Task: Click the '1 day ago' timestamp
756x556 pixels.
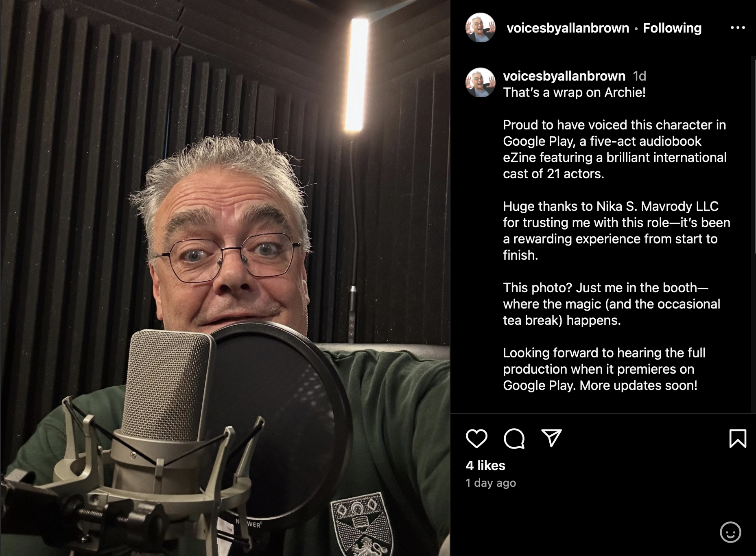Action: [x=491, y=483]
